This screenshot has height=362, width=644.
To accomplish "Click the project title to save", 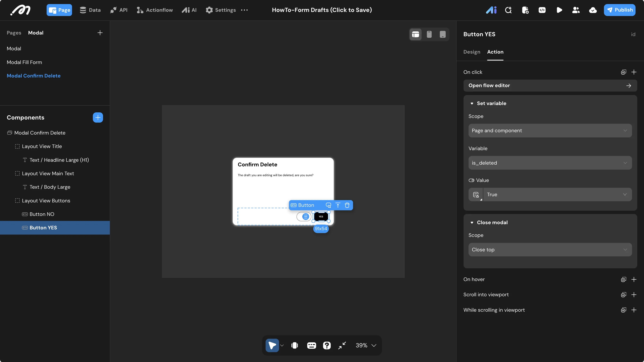I will click(322, 10).
